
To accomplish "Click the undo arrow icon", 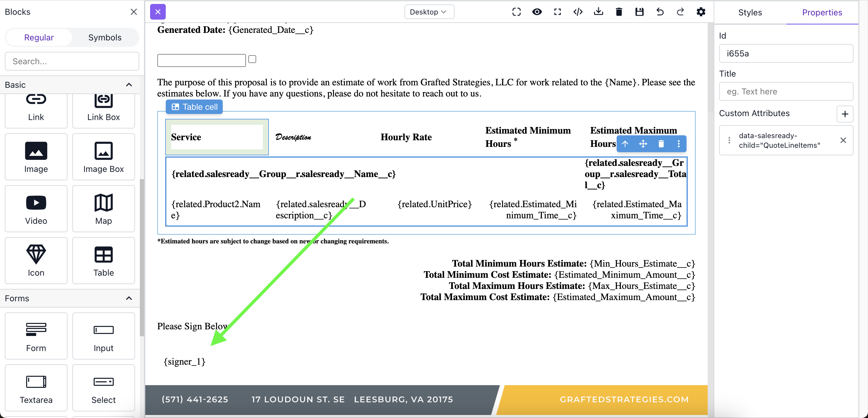I will (x=660, y=12).
